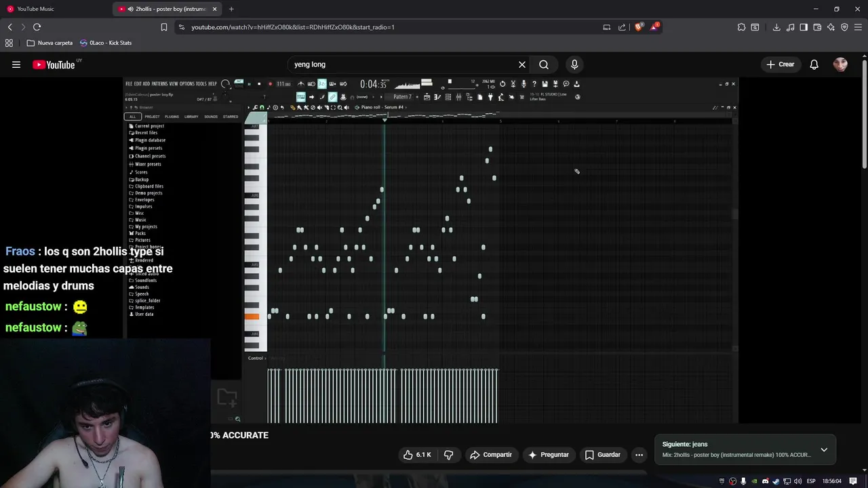Screen dimensions: 868x488
Task: Open the 'Nueva carpeta' bookmarks folder
Action: 50,43
